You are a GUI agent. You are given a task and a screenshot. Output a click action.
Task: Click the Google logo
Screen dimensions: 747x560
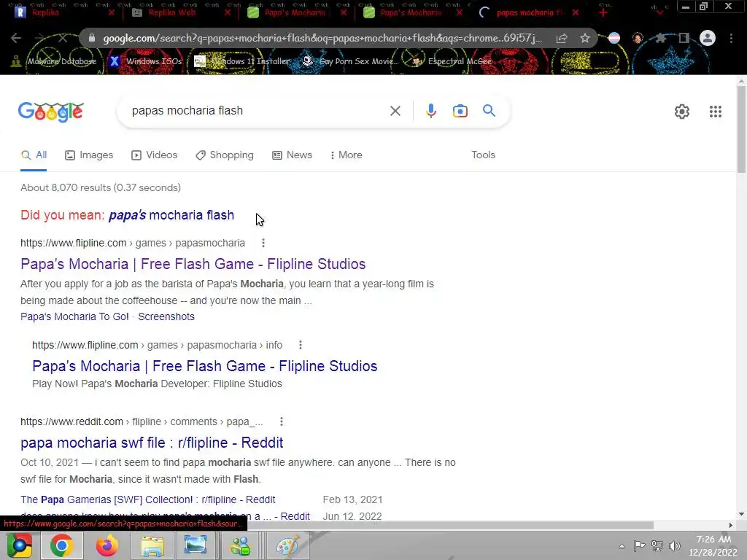pyautogui.click(x=51, y=112)
